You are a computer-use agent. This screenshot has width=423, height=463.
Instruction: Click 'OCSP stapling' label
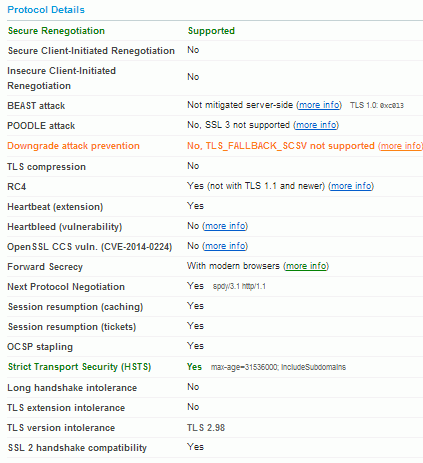pyautogui.click(x=40, y=347)
